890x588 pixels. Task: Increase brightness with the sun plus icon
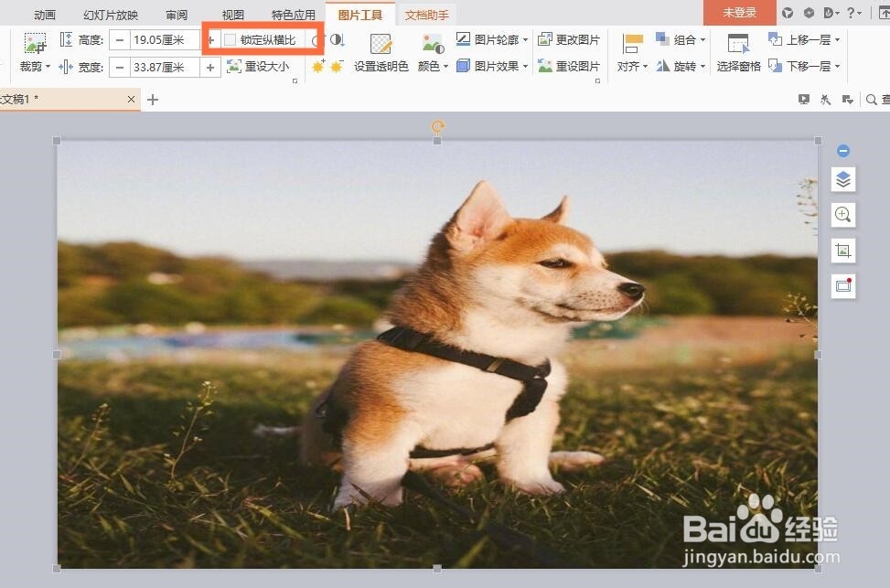coord(318,67)
